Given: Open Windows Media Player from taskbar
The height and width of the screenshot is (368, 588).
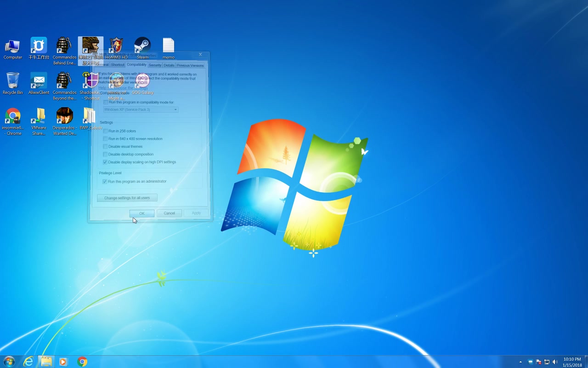Looking at the screenshot, I should click(x=63, y=362).
